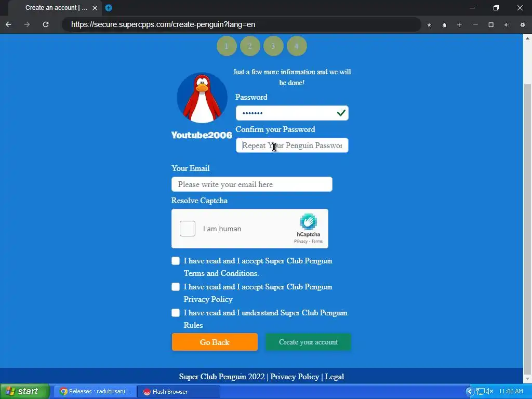Click step 3 circle in progress indicator

pyautogui.click(x=273, y=46)
